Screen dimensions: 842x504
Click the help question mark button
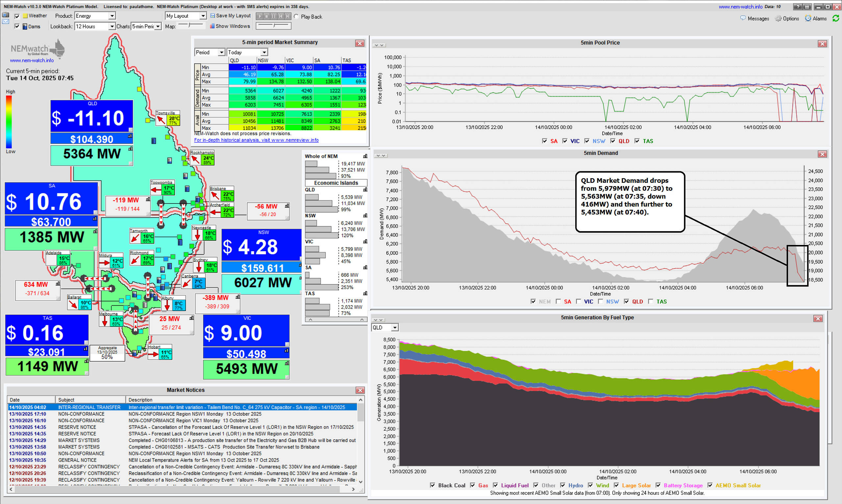(798, 7)
